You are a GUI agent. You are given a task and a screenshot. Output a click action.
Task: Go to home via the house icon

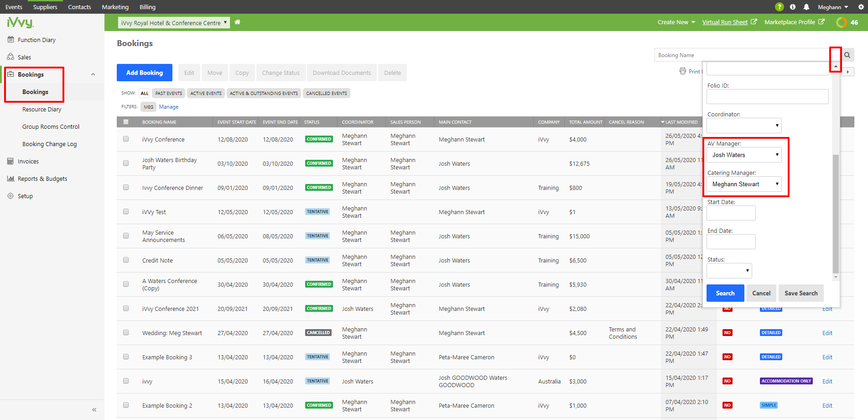coord(237,22)
